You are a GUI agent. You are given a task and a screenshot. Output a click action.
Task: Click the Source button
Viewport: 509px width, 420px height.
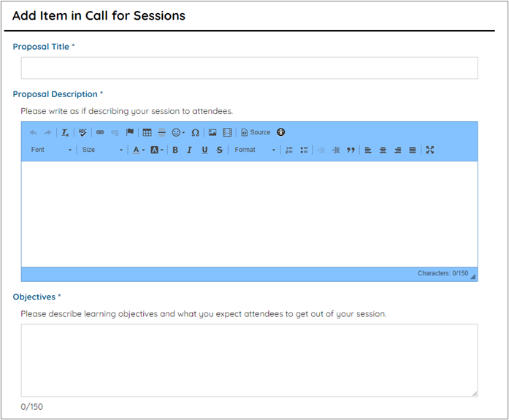click(256, 133)
